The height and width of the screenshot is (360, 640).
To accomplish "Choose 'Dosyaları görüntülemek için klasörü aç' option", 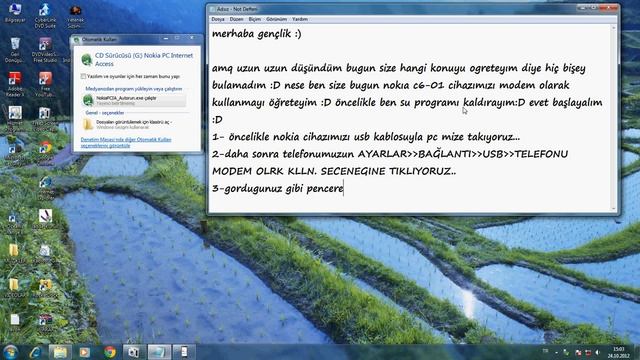I will click(x=134, y=124).
